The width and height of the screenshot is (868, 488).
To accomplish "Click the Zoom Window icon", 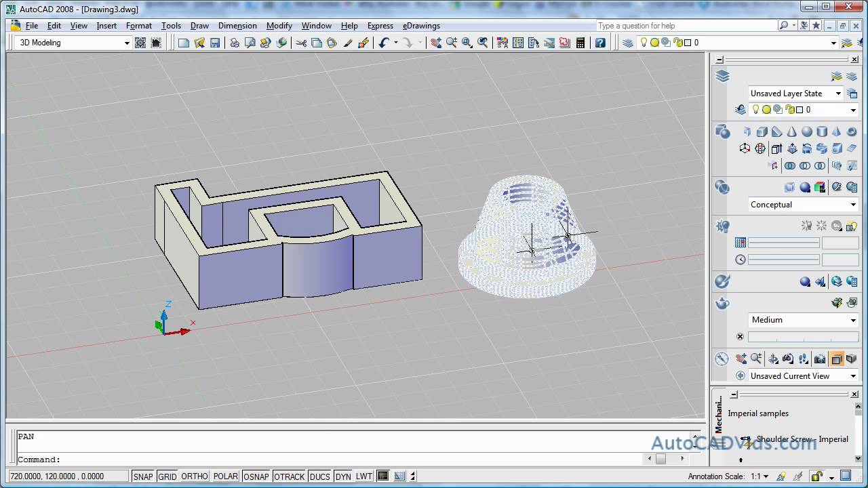I will pos(467,43).
